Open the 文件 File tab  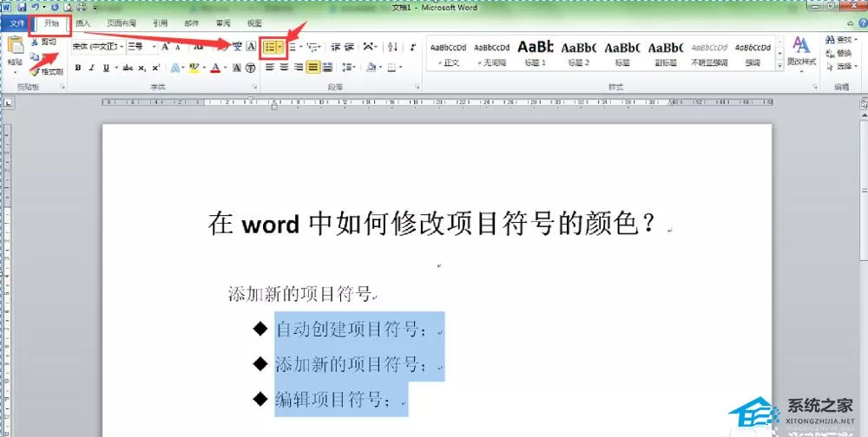click(x=16, y=23)
